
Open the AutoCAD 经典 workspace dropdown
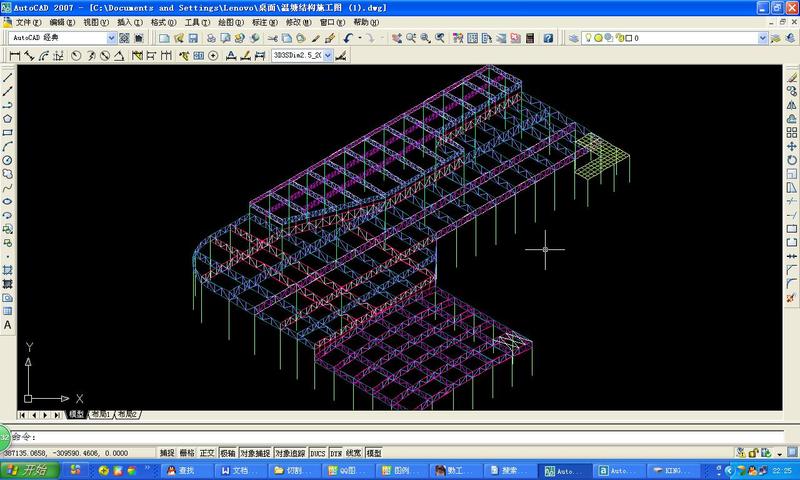pyautogui.click(x=111, y=38)
